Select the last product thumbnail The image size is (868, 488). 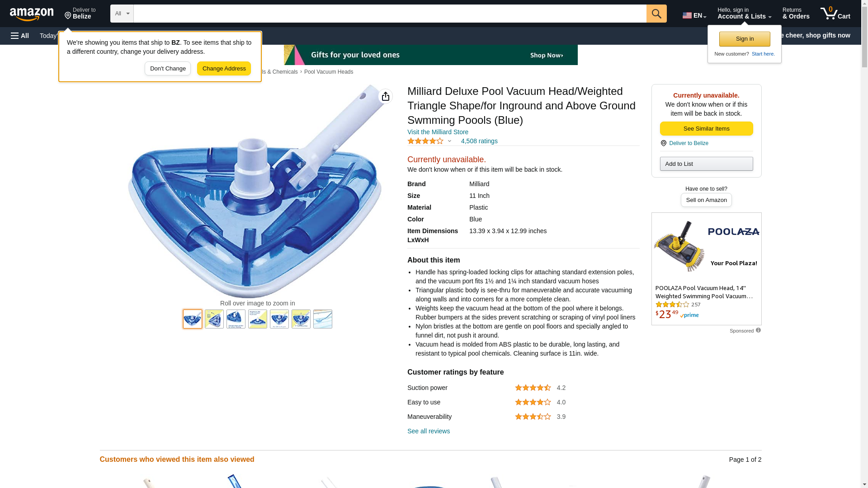coord(323,319)
